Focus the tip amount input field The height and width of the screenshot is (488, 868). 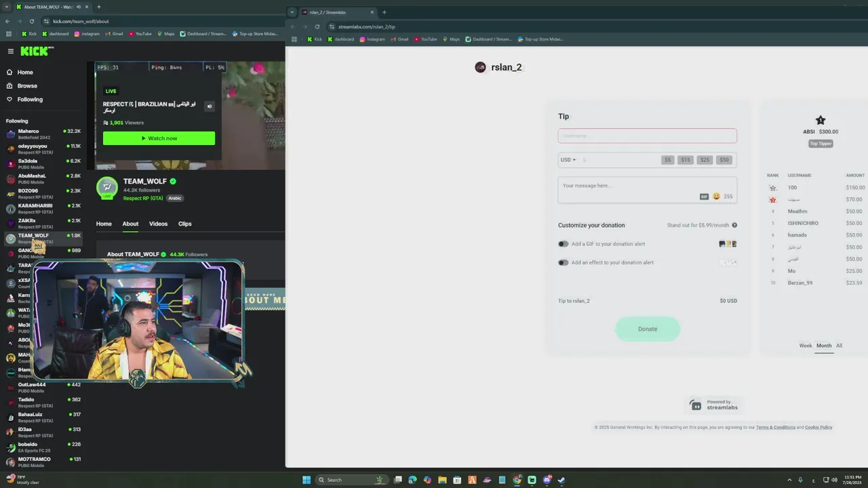(619, 160)
